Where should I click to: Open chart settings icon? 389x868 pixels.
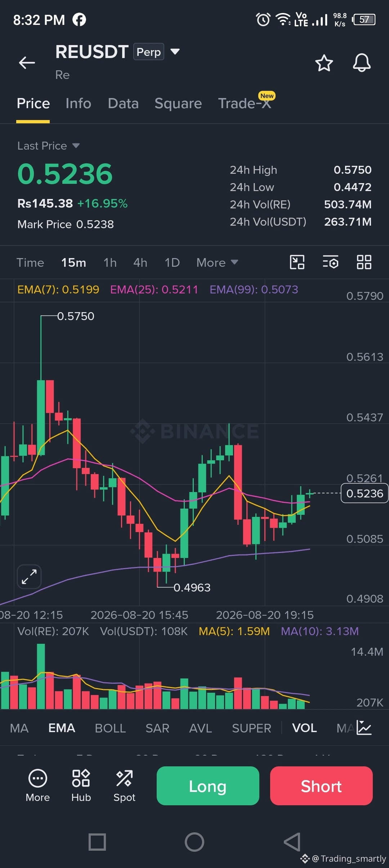[x=330, y=262]
